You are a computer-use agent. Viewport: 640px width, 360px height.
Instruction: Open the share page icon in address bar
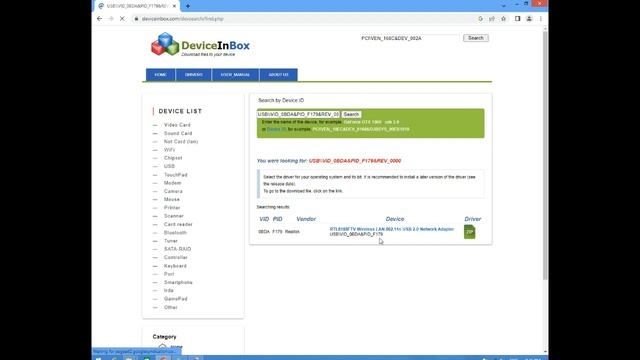coord(492,19)
